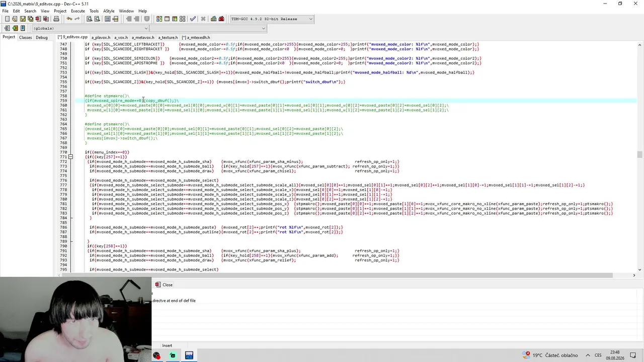Open the Tools menu

click(x=94, y=11)
